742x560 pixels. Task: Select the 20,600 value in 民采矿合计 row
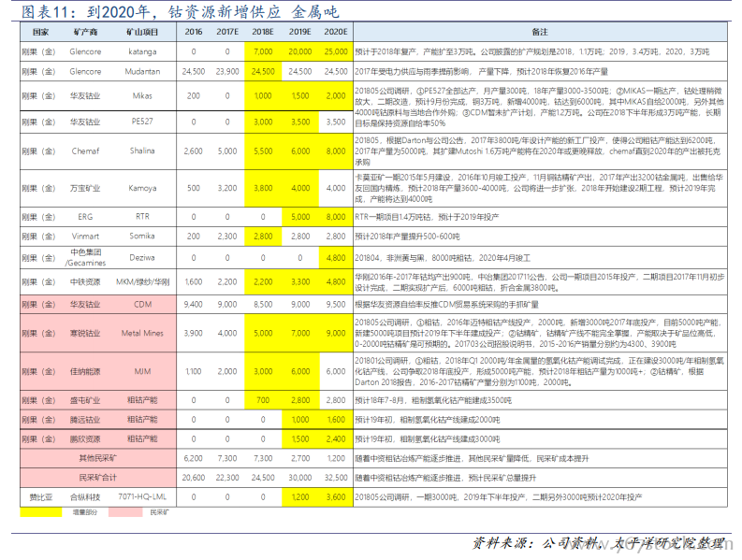(x=194, y=478)
